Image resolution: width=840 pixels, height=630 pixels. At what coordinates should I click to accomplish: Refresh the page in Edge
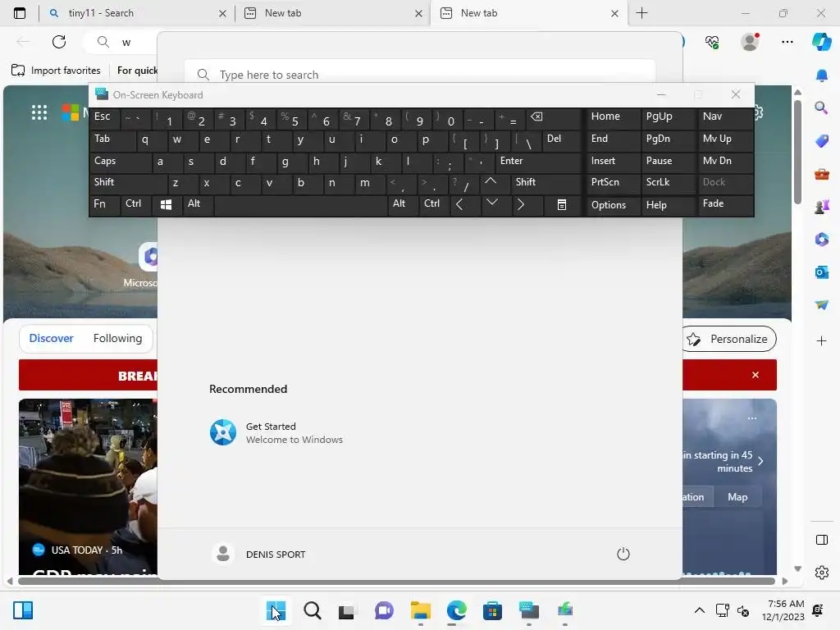[59, 42]
